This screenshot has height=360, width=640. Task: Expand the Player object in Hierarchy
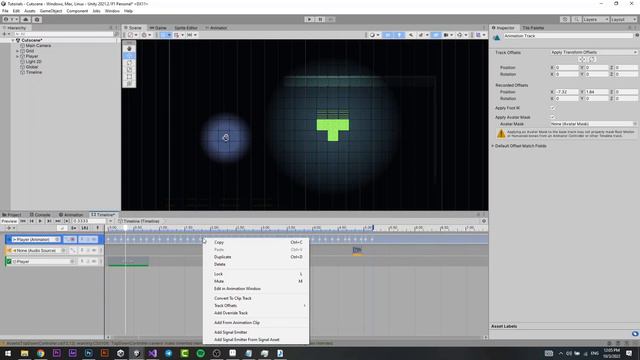[18, 56]
